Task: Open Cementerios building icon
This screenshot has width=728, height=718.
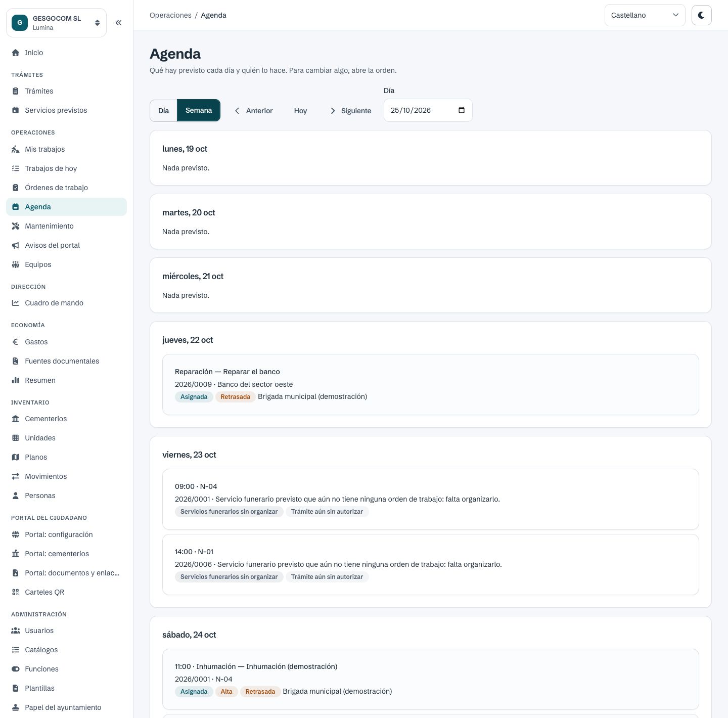Action: 16,419
